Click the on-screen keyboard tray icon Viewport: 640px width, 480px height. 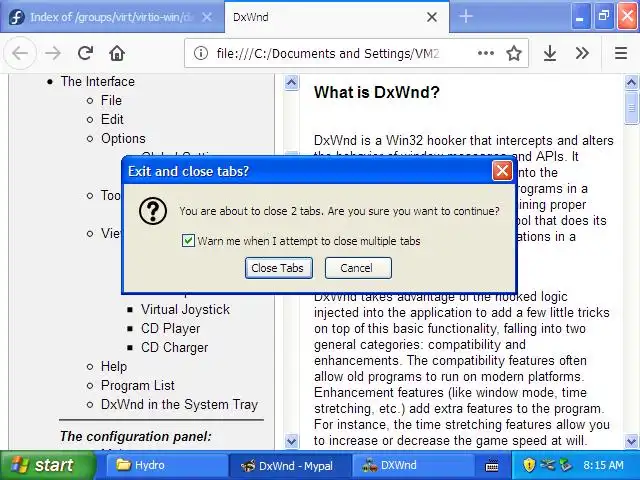tap(492, 465)
